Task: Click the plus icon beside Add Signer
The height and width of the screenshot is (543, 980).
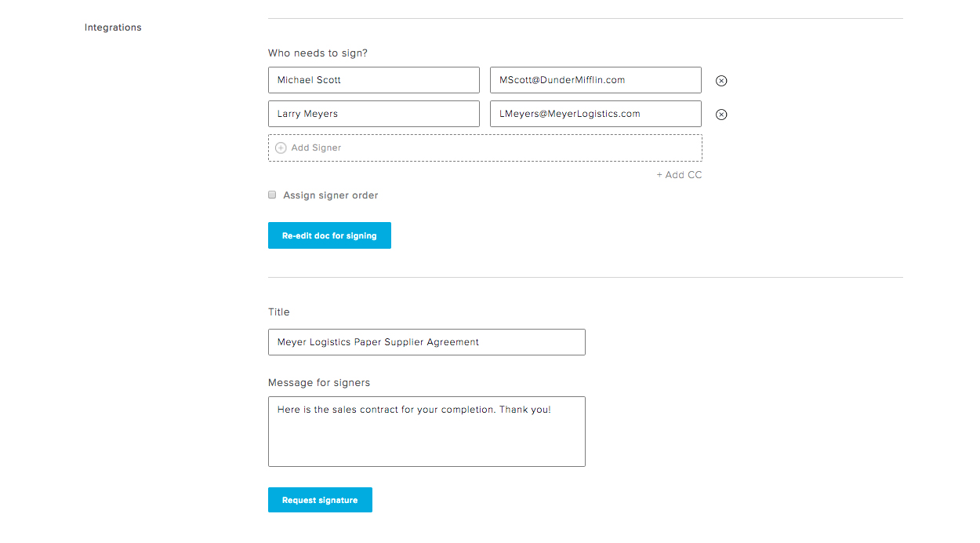Action: coord(281,148)
